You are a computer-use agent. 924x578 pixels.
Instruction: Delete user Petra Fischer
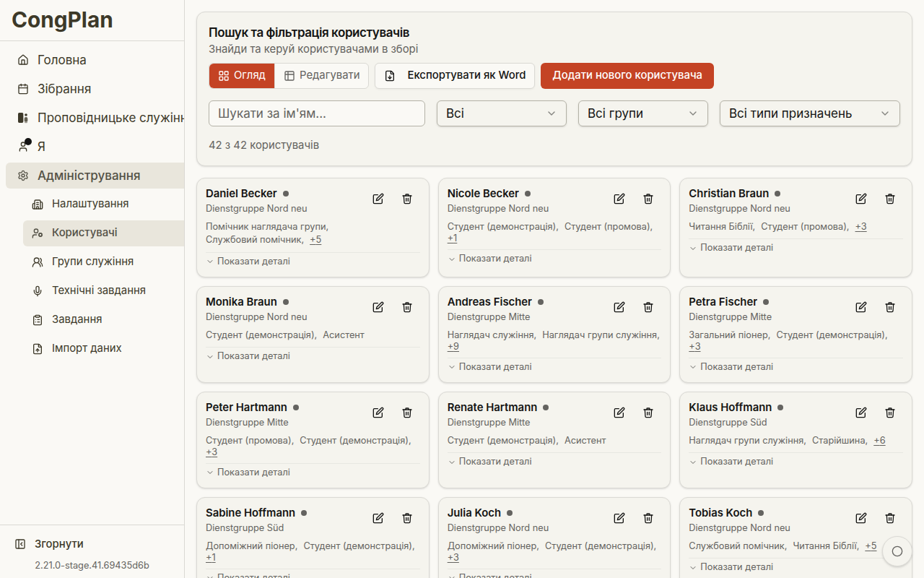click(x=890, y=307)
